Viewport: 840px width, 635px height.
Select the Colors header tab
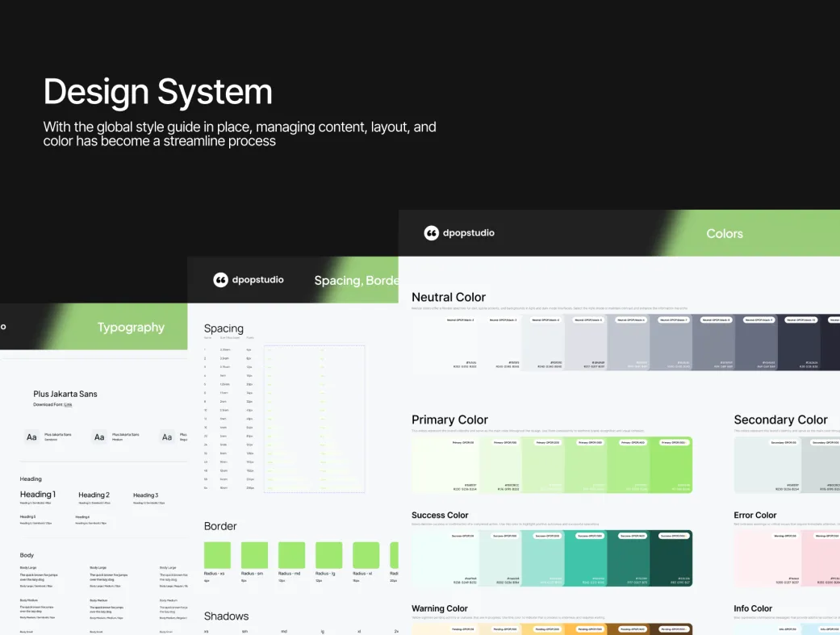pos(725,234)
